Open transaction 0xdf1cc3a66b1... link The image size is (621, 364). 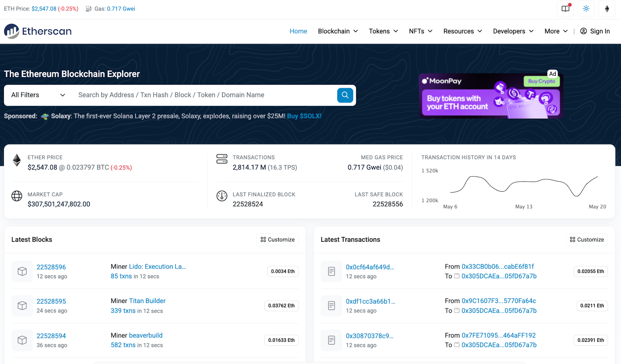[370, 301]
